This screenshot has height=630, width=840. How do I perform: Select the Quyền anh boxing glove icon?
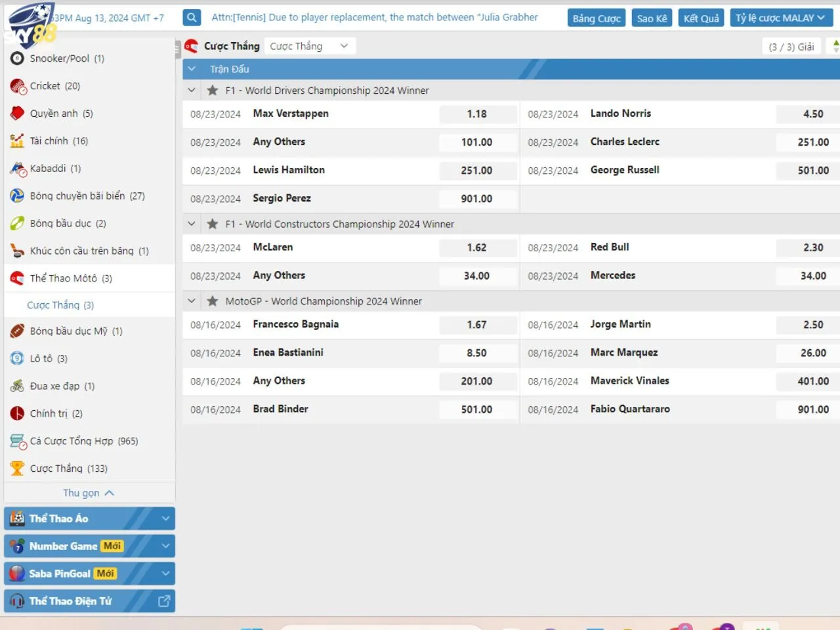[17, 114]
